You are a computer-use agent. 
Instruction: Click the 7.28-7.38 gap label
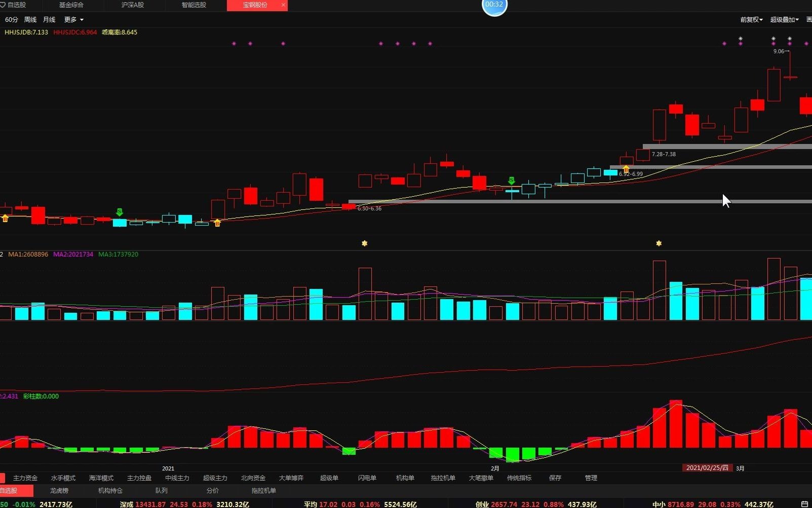(x=664, y=154)
